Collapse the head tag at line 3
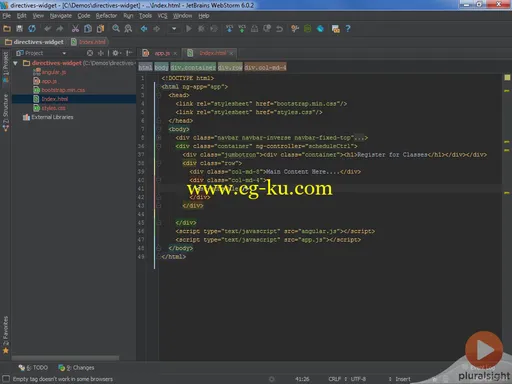512x384 pixels. tap(159, 95)
